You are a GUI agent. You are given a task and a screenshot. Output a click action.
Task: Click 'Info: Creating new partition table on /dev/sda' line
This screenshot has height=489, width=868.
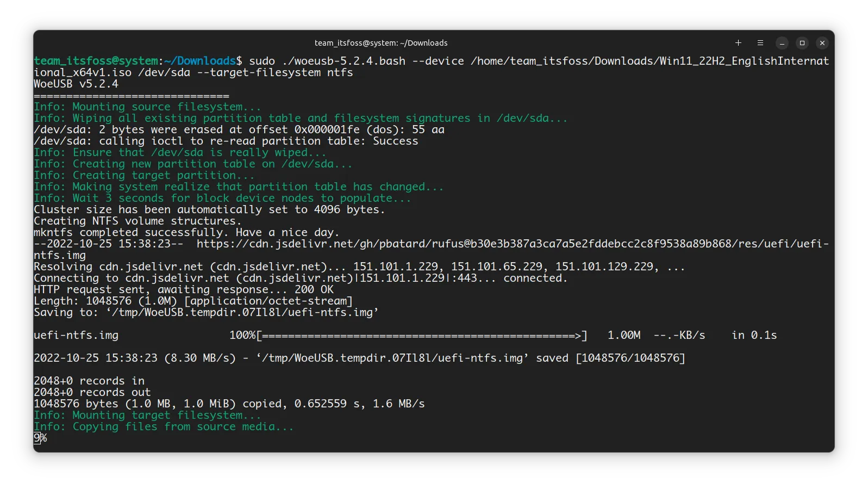[193, 164]
